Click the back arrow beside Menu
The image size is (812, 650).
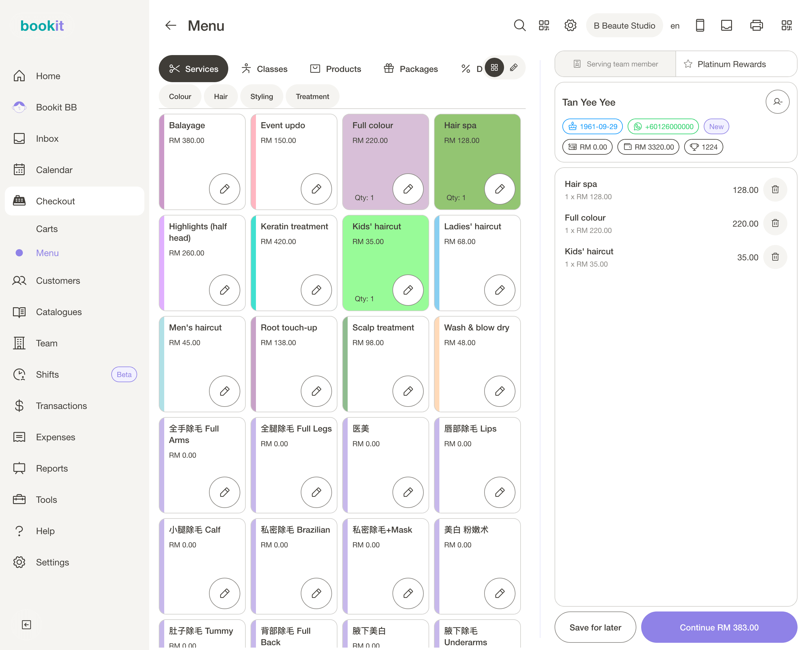pyautogui.click(x=171, y=26)
